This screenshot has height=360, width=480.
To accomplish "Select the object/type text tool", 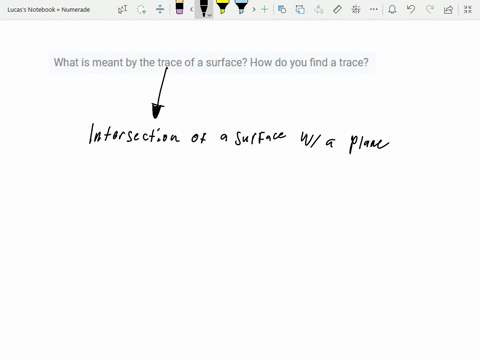I will click(x=122, y=10).
